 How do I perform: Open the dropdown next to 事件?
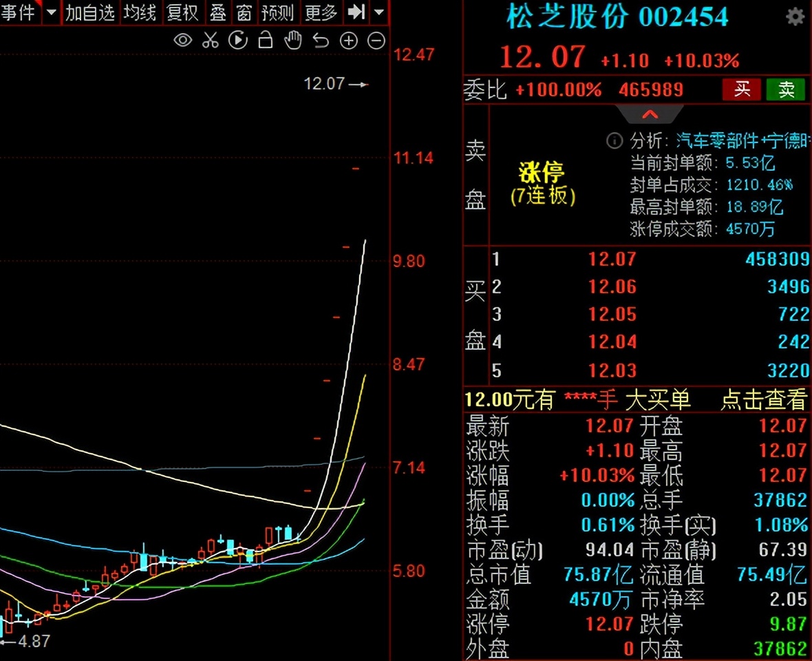52,12
